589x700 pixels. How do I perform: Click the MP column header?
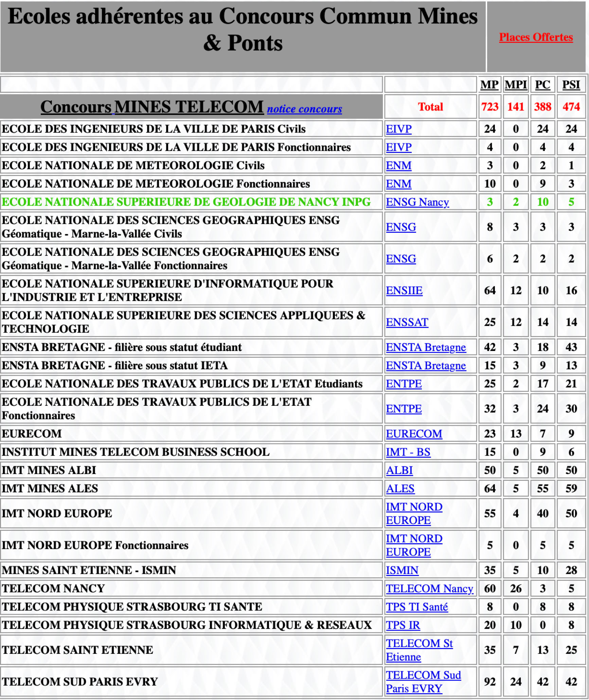click(489, 84)
